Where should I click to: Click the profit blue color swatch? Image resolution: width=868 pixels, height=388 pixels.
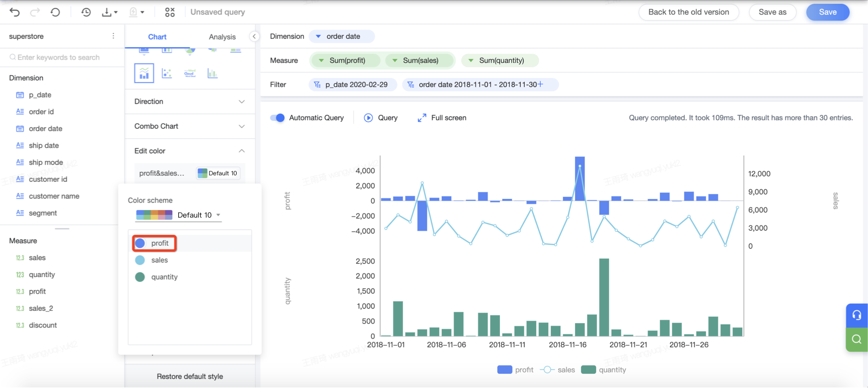(140, 243)
